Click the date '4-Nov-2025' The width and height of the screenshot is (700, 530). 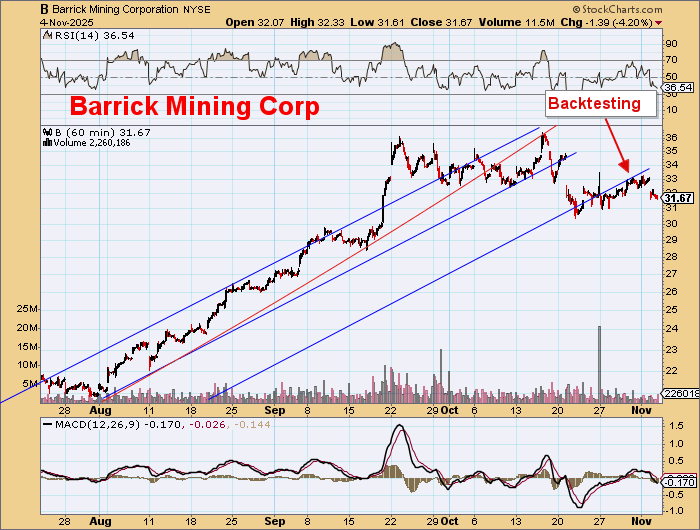pos(67,22)
